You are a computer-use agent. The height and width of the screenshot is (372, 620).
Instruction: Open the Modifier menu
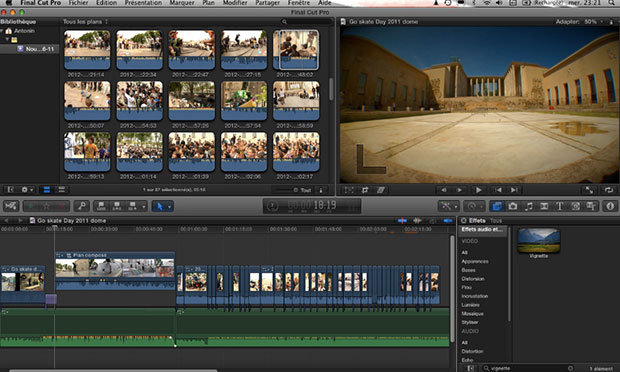(235, 3)
